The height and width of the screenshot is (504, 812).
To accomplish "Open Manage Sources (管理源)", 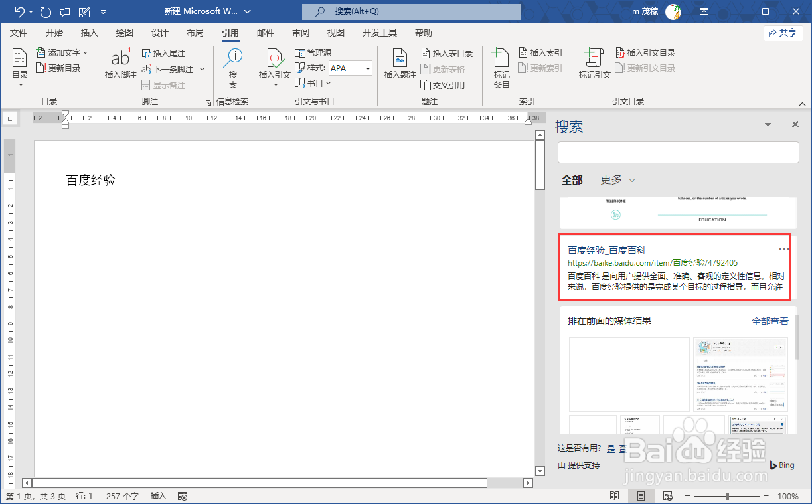I will (313, 52).
